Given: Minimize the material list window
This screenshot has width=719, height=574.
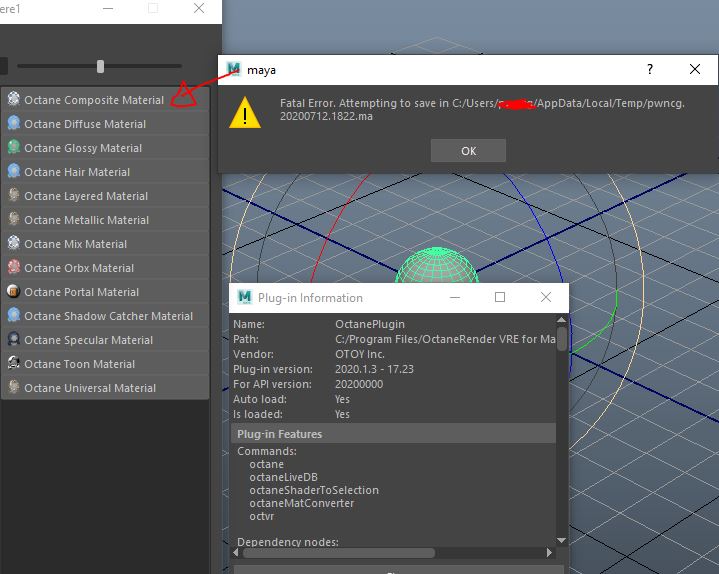Looking at the screenshot, I should click(108, 8).
